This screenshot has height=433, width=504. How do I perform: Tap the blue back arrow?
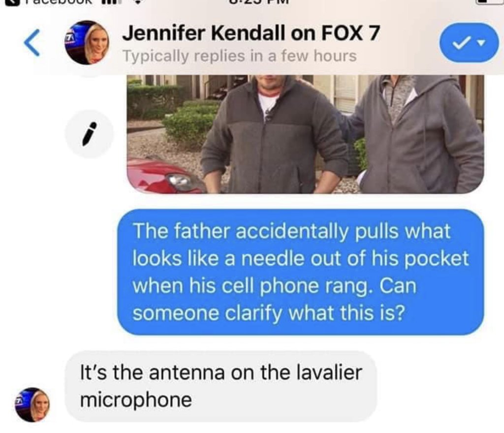(x=32, y=43)
